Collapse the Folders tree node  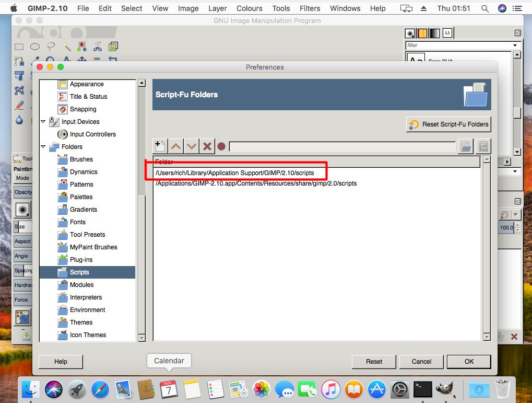pyautogui.click(x=43, y=146)
